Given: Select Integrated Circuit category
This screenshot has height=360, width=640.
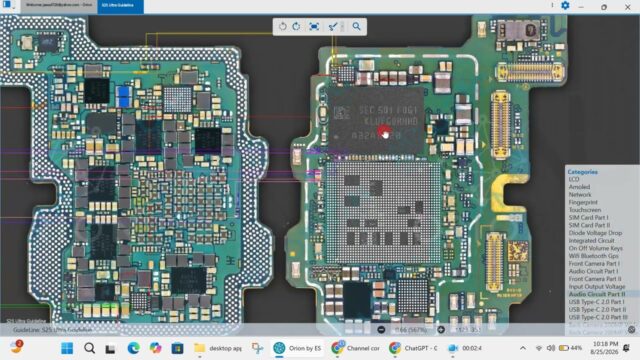Looking at the screenshot, I should [x=591, y=241].
